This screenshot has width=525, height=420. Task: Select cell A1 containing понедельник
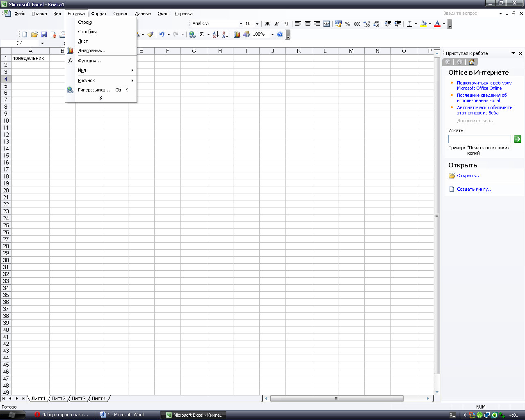tap(30, 58)
